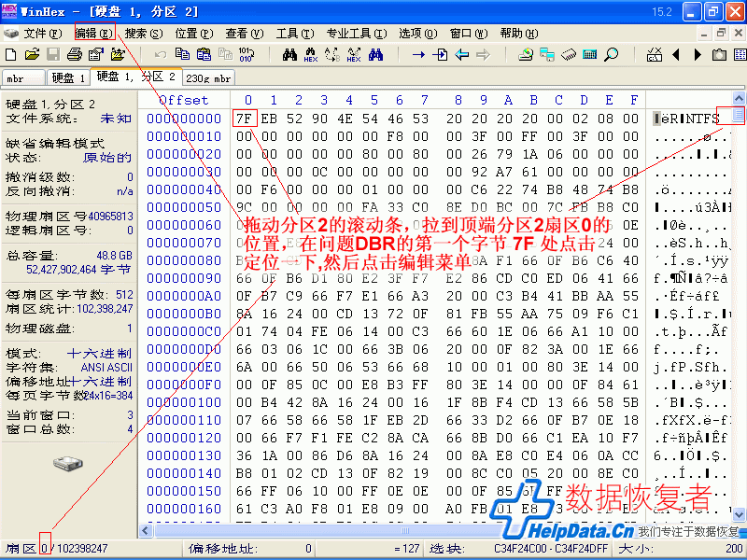Click the Copy block icon
This screenshot has height=560, width=747.
[182, 54]
